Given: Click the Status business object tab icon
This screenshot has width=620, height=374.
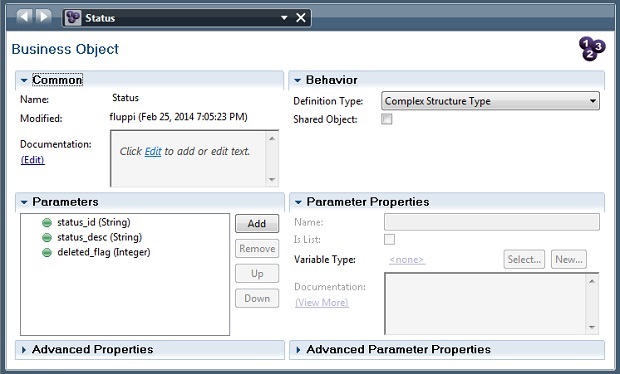Looking at the screenshot, I should tap(73, 18).
